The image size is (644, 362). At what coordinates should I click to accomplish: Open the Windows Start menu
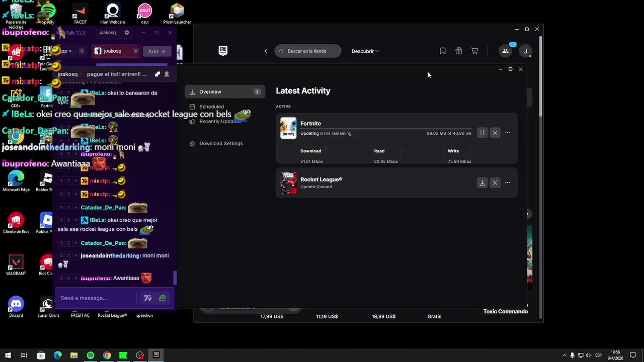(8, 355)
